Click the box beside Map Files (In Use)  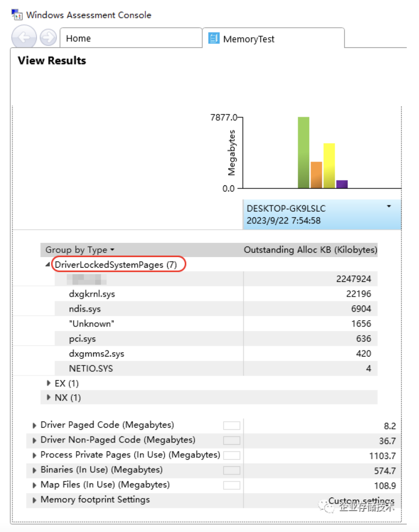coord(232,485)
